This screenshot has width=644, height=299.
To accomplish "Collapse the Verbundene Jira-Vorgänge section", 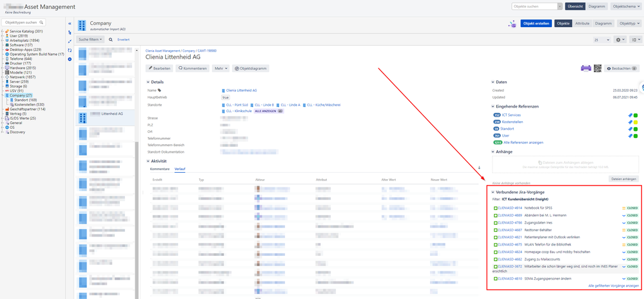I will [493, 192].
